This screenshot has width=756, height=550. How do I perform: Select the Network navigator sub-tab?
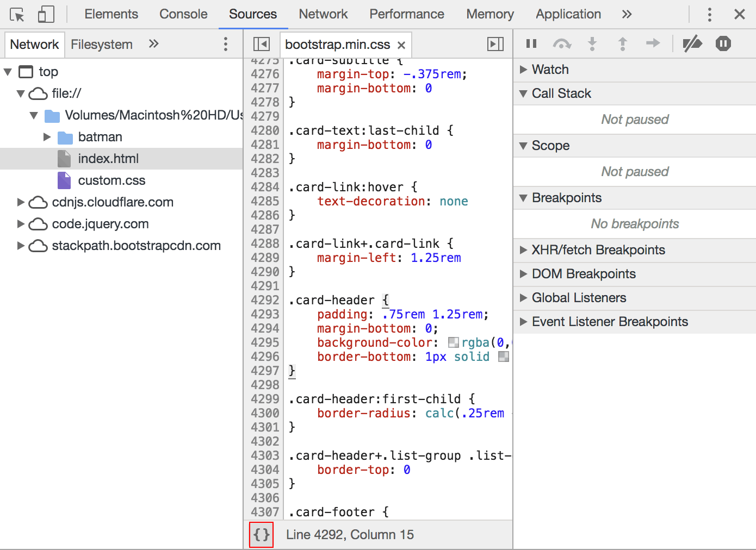tap(34, 44)
